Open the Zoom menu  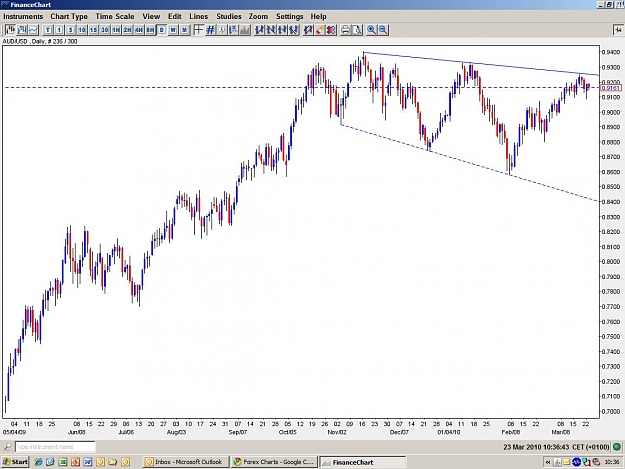tap(258, 16)
